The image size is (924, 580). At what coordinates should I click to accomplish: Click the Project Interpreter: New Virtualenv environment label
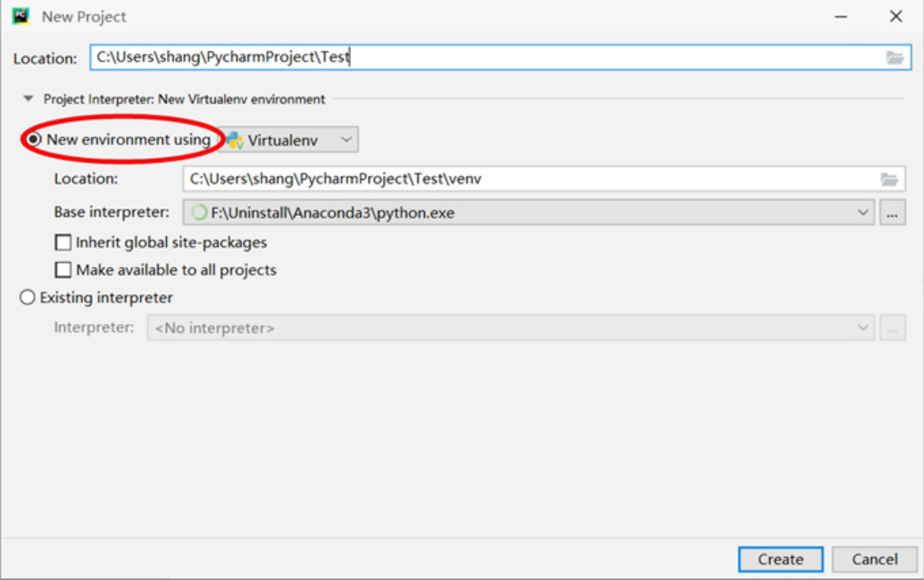[x=184, y=99]
